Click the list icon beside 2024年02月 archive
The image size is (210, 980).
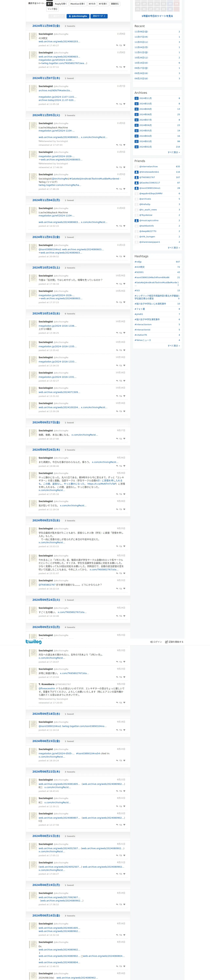click(x=136, y=147)
